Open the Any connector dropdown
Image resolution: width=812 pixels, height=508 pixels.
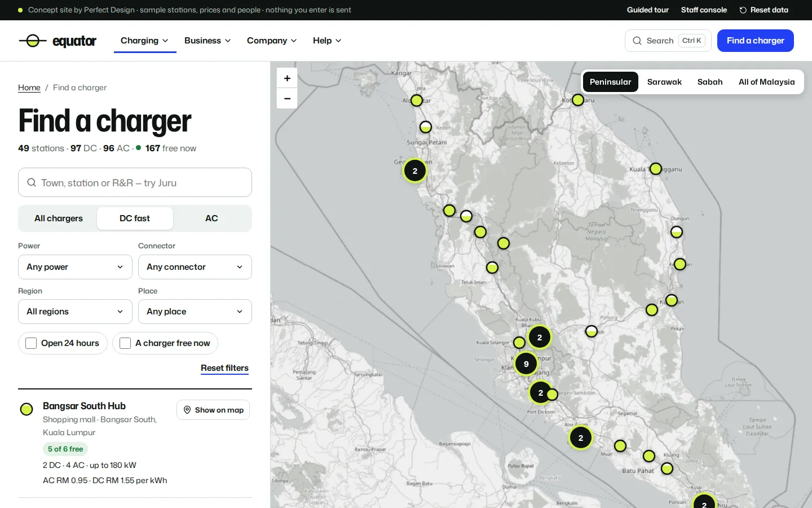click(195, 267)
